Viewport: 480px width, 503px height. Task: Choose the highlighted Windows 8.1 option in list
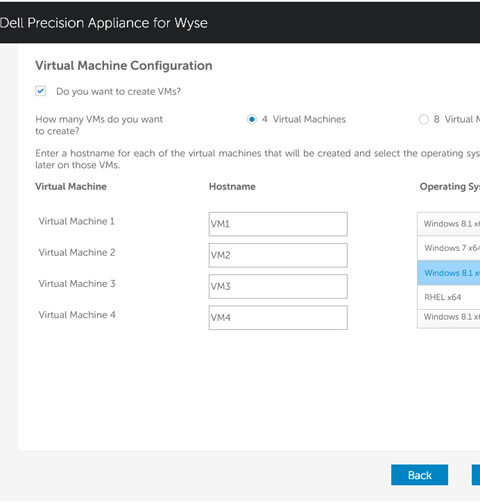tap(449, 273)
